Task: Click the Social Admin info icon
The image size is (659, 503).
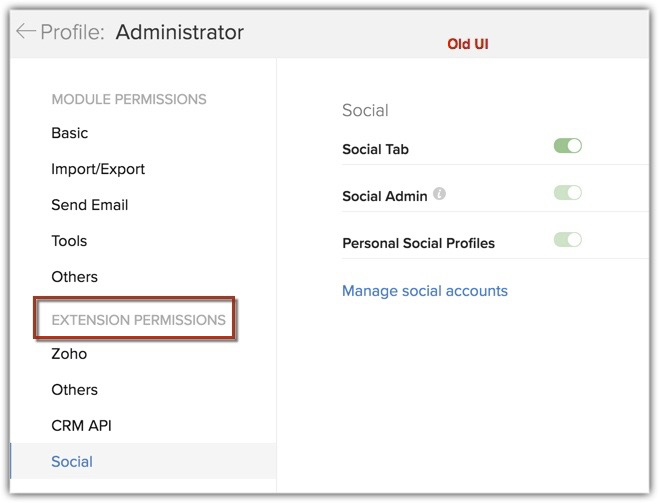Action: pyautogui.click(x=440, y=195)
